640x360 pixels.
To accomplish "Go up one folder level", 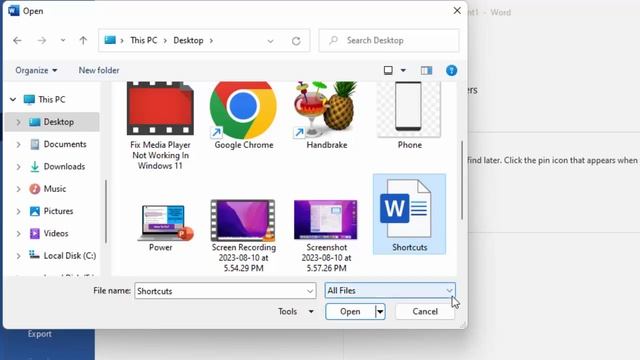I will [83, 40].
